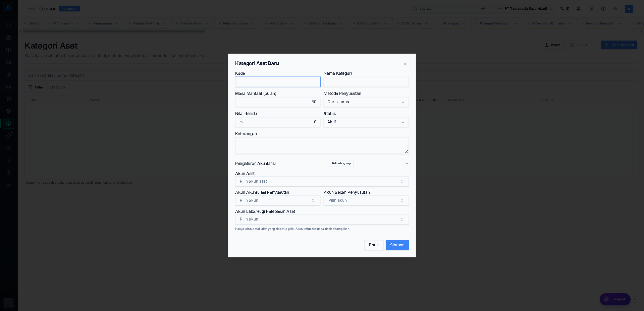Open the Akun Beban Penyusutan selector
Viewport: 644px width, 311px height.
(x=366, y=200)
